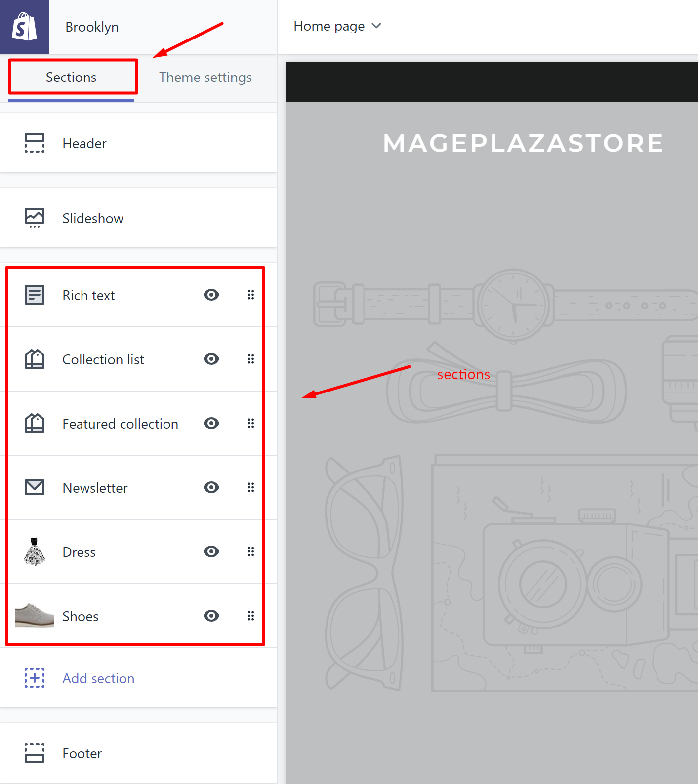Open the Footer section settings
The image size is (698, 784).
coord(138,753)
